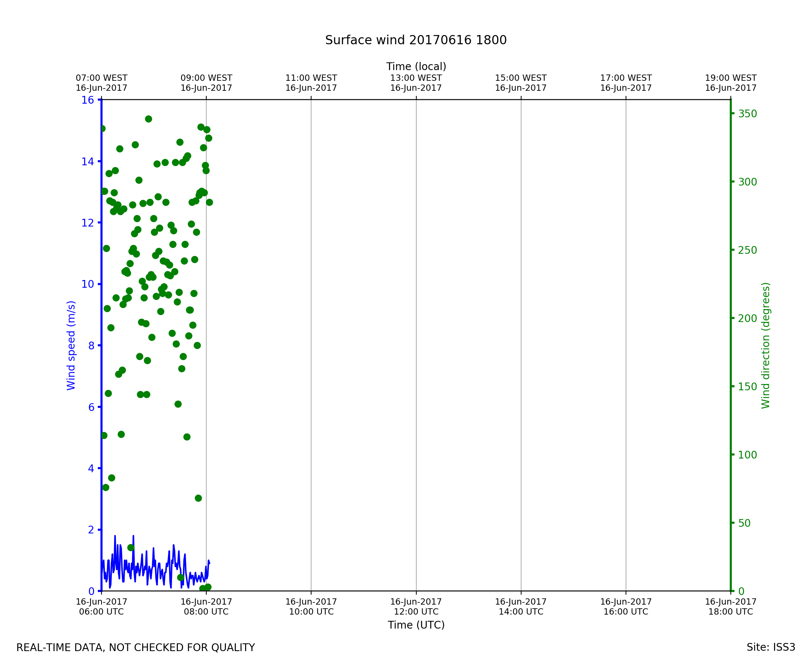Click the 'Site: ISS3' text
Image resolution: width=812 pixels, height=664 pixels.
click(x=771, y=647)
